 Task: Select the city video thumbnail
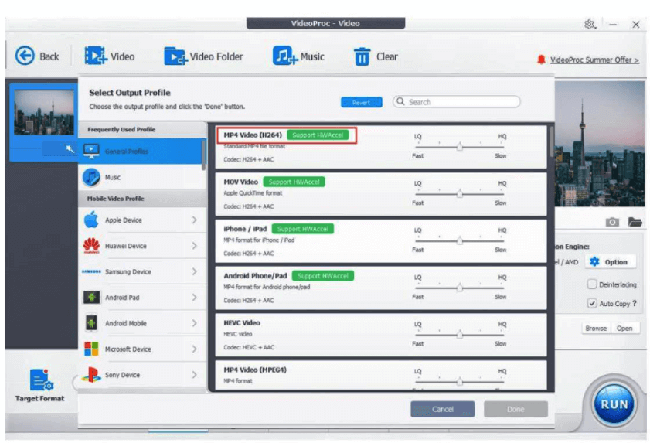(x=44, y=112)
